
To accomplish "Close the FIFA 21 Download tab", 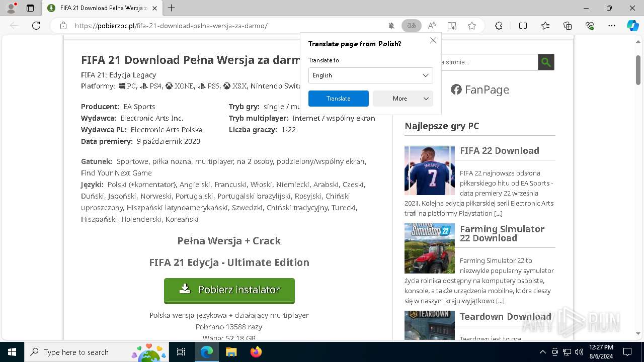I will pyautogui.click(x=154, y=8).
